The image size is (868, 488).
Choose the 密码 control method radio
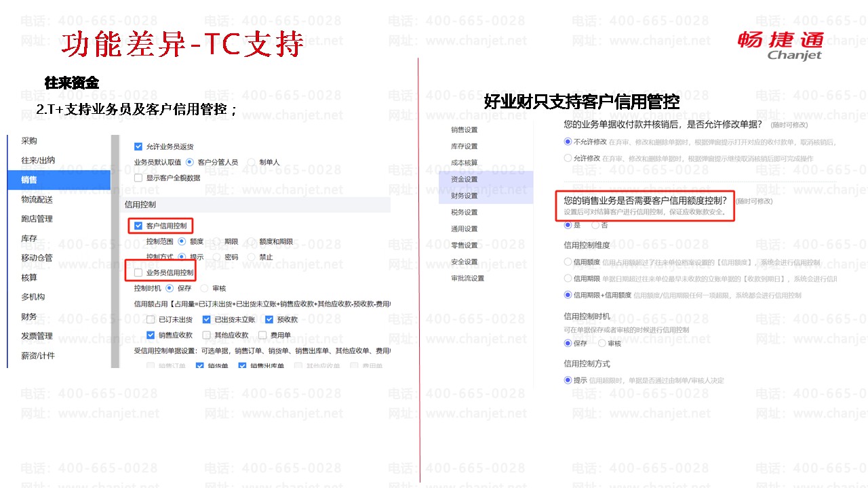pos(217,258)
